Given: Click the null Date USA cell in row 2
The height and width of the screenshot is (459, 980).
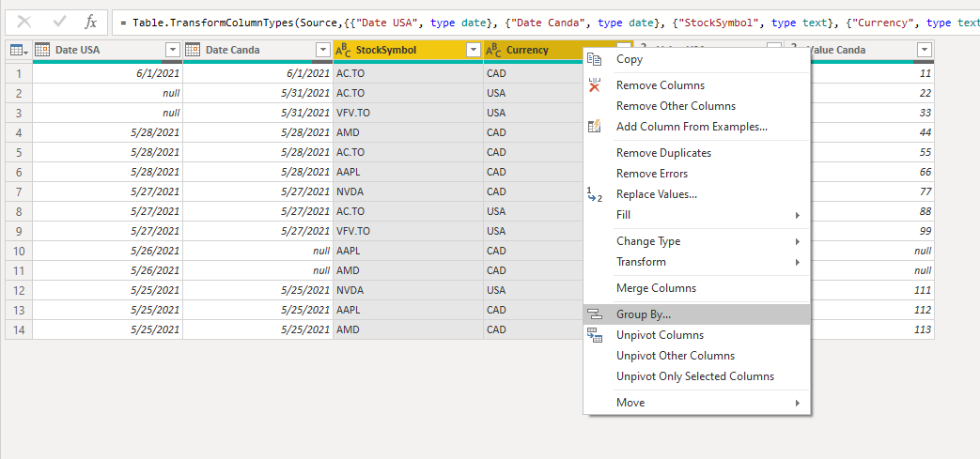Looking at the screenshot, I should (x=107, y=93).
